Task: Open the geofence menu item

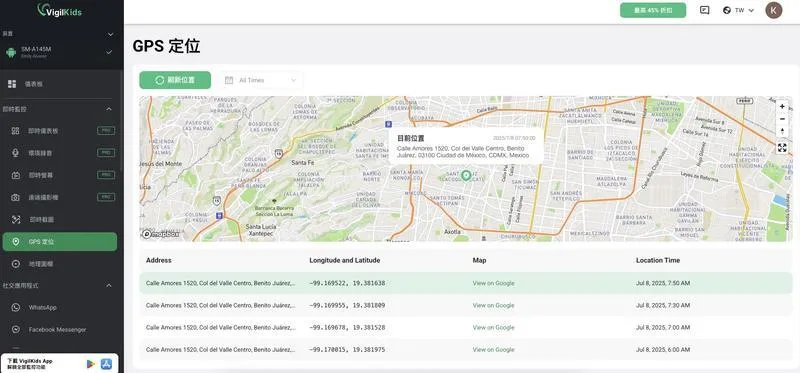Action: tap(60, 264)
